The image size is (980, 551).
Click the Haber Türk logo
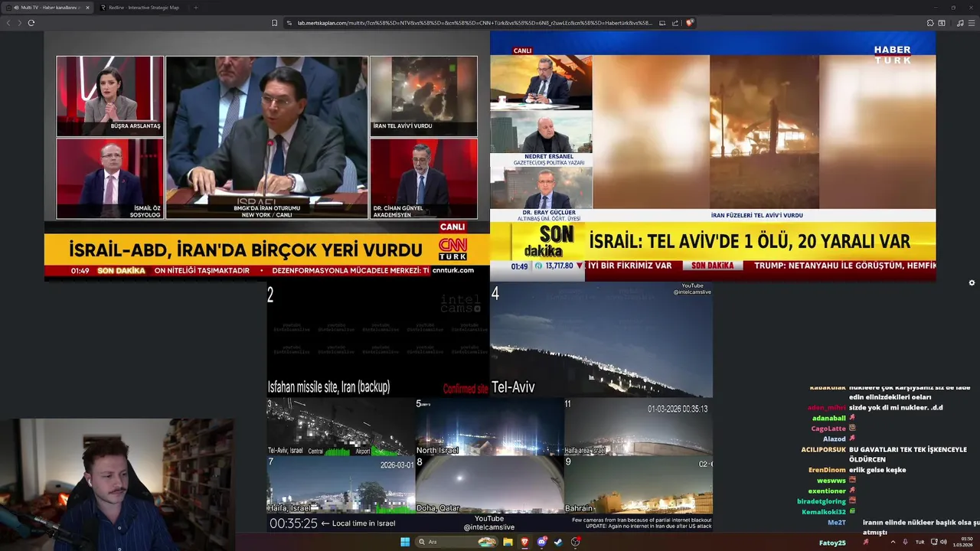893,54
